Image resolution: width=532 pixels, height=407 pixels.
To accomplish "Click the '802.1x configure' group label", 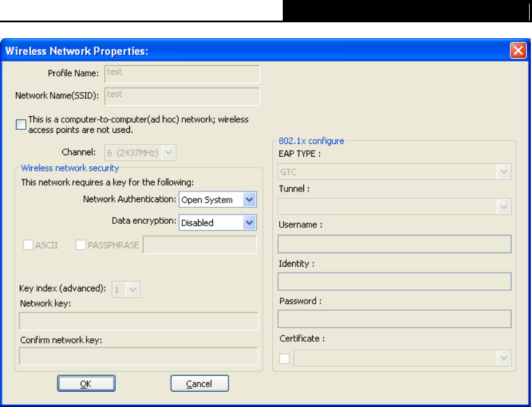I will (x=311, y=141).
